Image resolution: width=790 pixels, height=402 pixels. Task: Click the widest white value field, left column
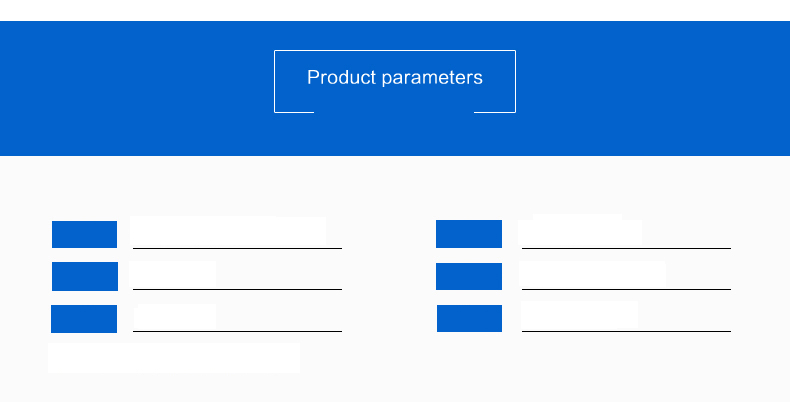point(228,231)
